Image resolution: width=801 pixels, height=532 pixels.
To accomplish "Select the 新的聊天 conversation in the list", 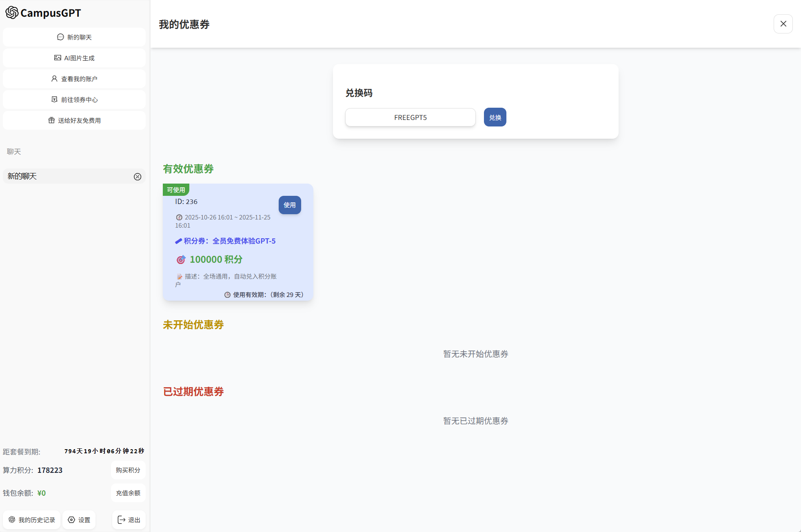I will (x=61, y=176).
